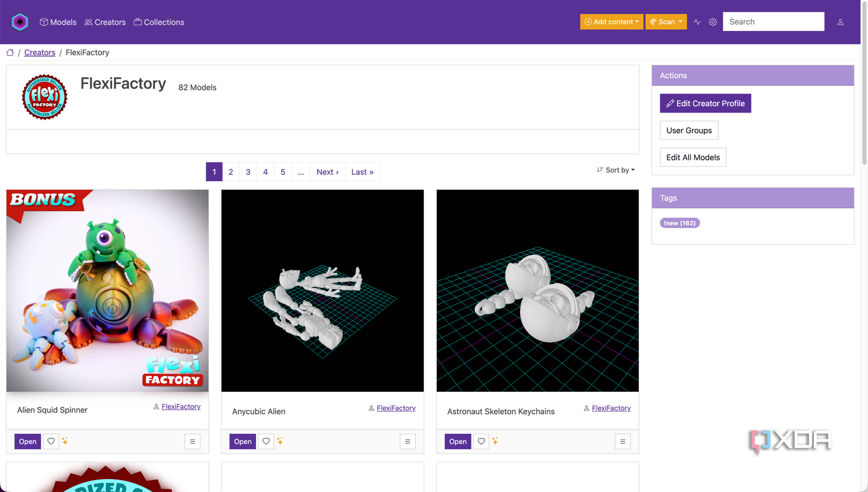This screenshot has width=868, height=492.
Task: Open the Collections nav item
Action: (159, 22)
